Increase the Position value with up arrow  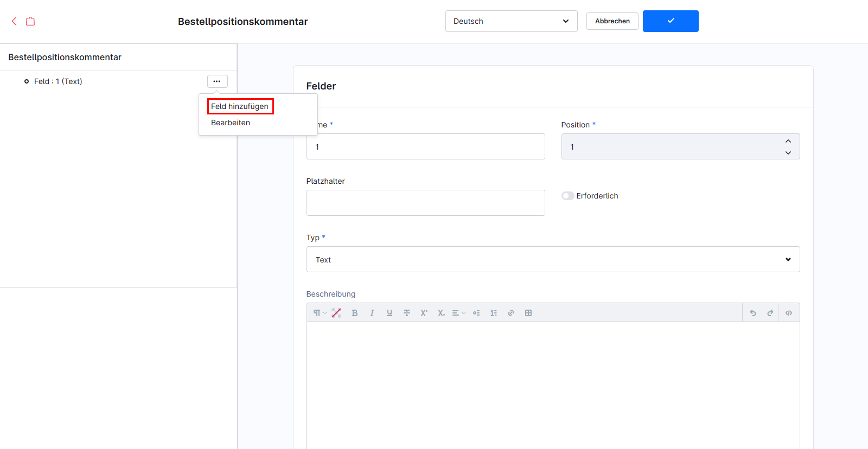[x=788, y=141]
